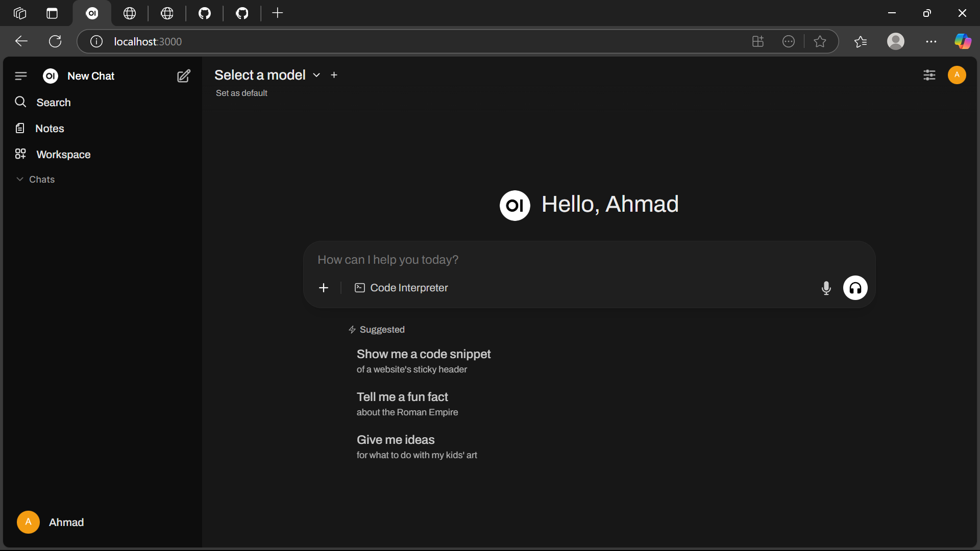Start voice mode with the headphones button
The width and height of the screenshot is (980, 551).
855,288
